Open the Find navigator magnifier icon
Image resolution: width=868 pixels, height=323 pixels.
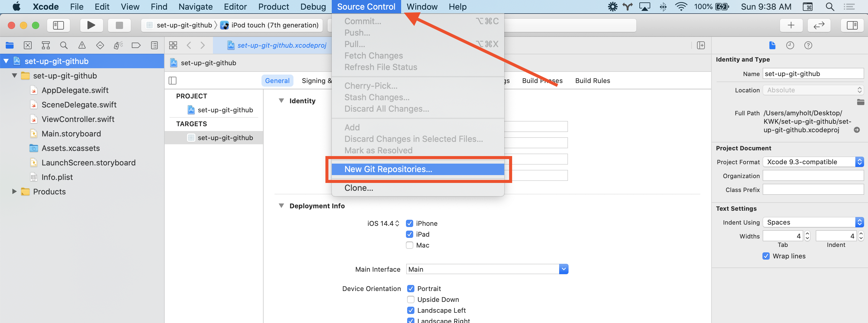[x=64, y=45]
